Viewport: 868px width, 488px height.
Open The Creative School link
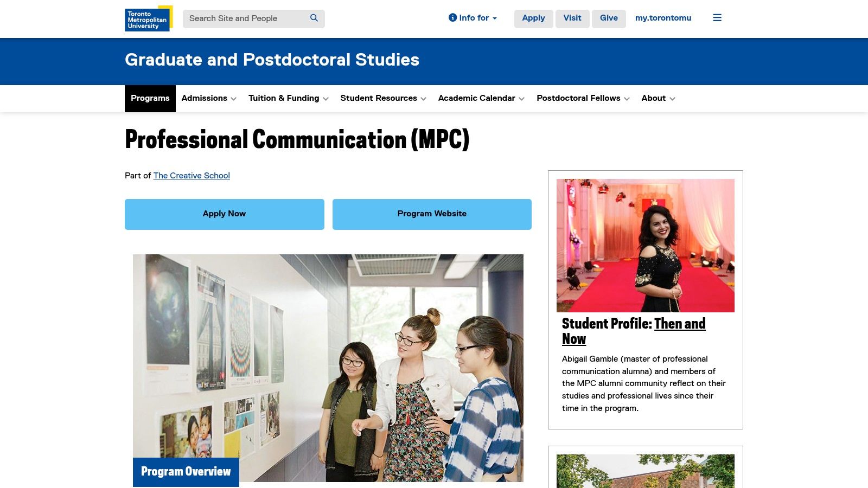pos(192,176)
